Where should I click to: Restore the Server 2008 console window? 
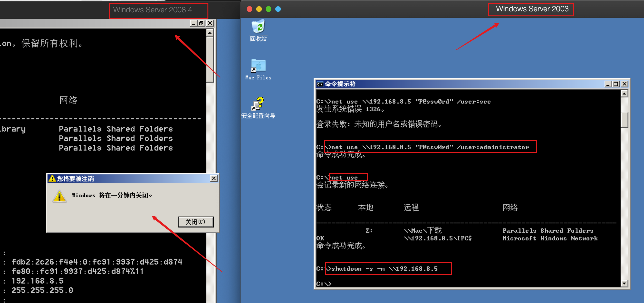(x=201, y=23)
